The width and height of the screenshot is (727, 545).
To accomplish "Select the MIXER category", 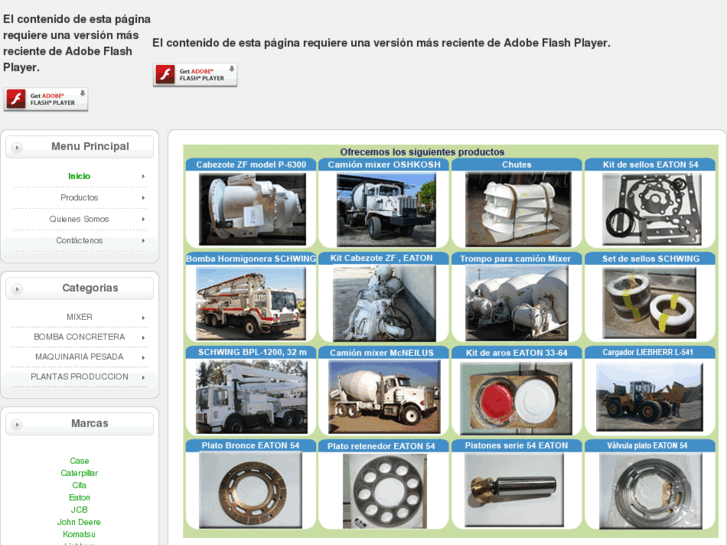I will (79, 317).
